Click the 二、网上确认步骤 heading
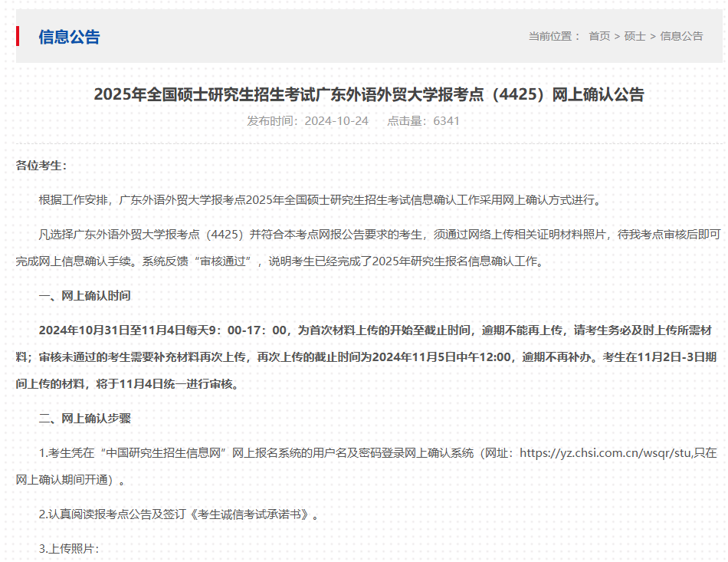The width and height of the screenshot is (728, 562). pos(84,418)
